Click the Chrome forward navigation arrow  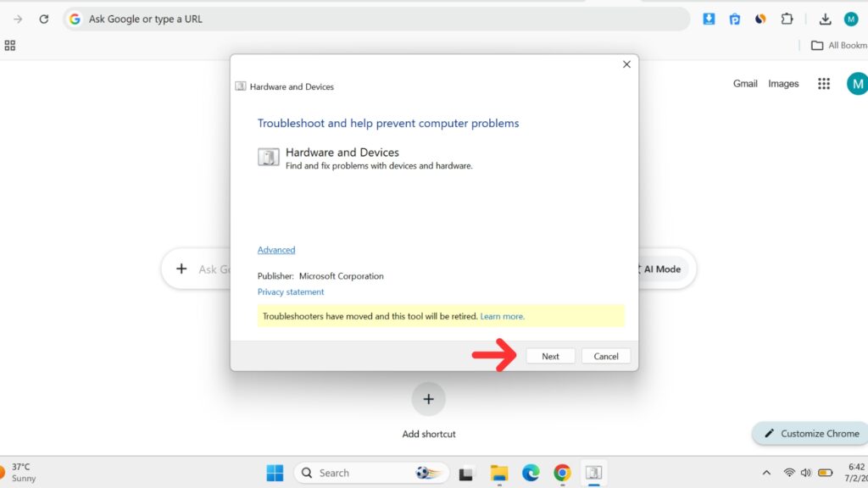point(18,19)
